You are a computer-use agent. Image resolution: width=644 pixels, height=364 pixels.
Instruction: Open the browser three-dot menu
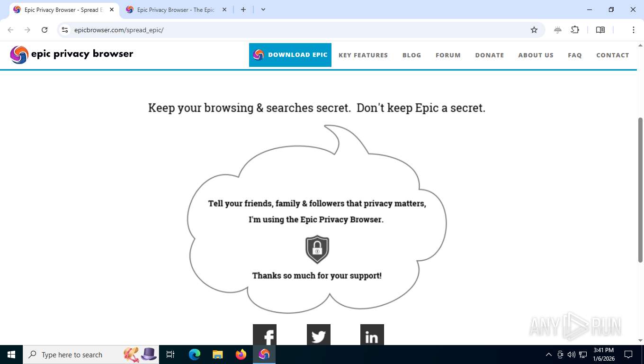click(634, 30)
